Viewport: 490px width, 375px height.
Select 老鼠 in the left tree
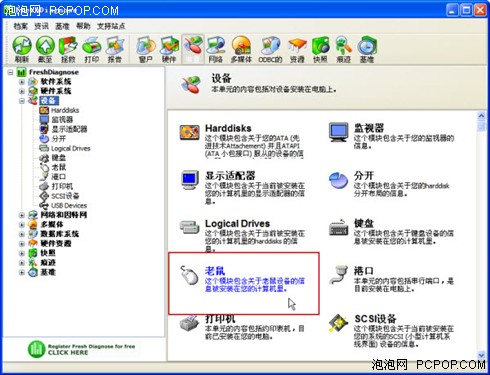click(x=59, y=167)
